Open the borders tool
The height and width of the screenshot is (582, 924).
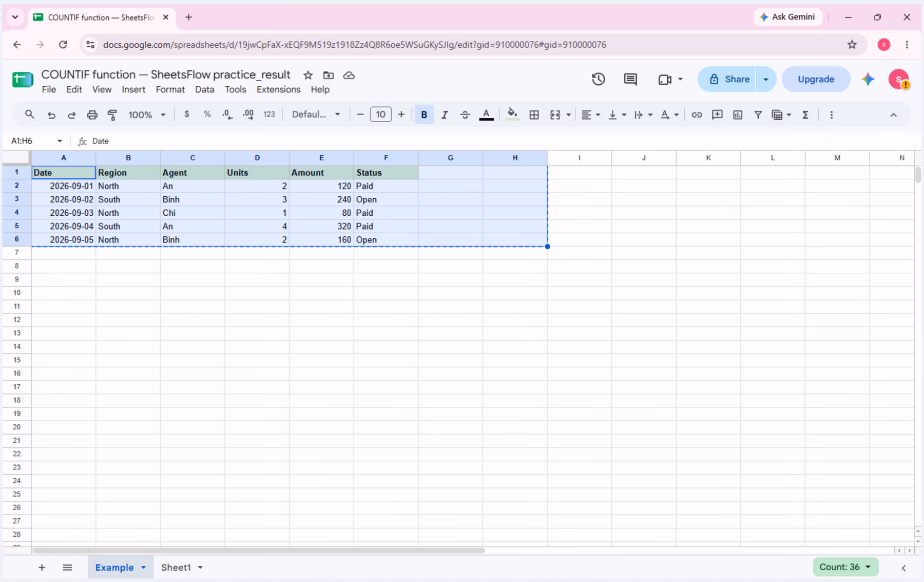[x=534, y=115]
